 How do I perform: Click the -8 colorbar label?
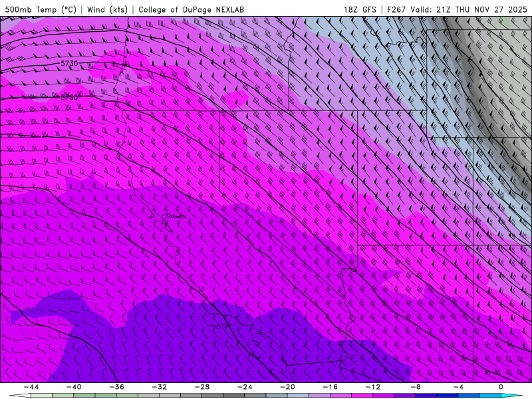416,387
